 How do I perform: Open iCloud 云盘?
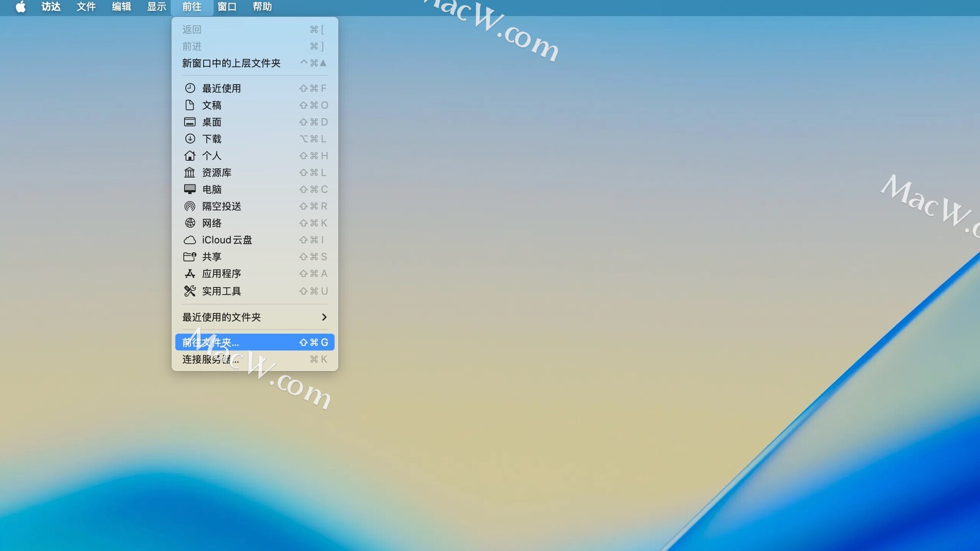255,240
